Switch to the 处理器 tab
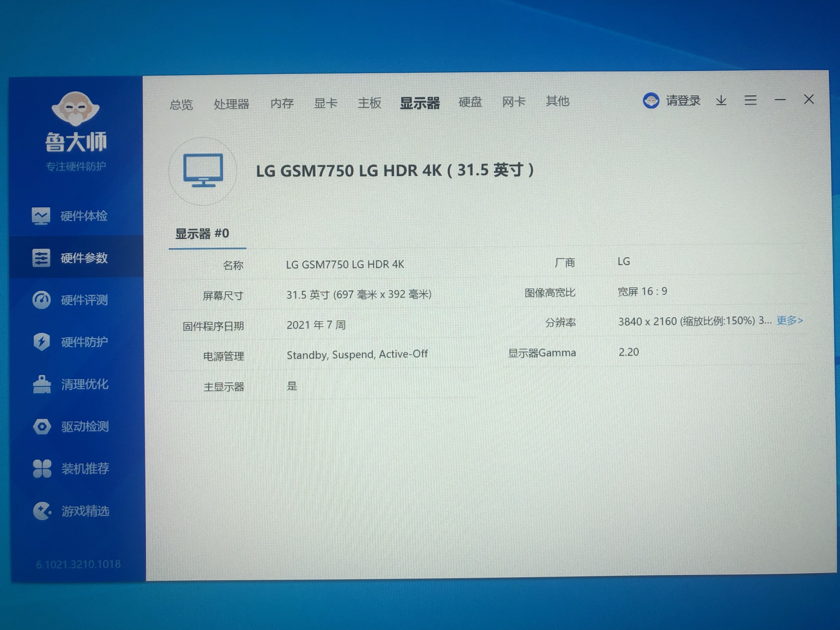Viewport: 840px width, 630px height. pos(231,104)
